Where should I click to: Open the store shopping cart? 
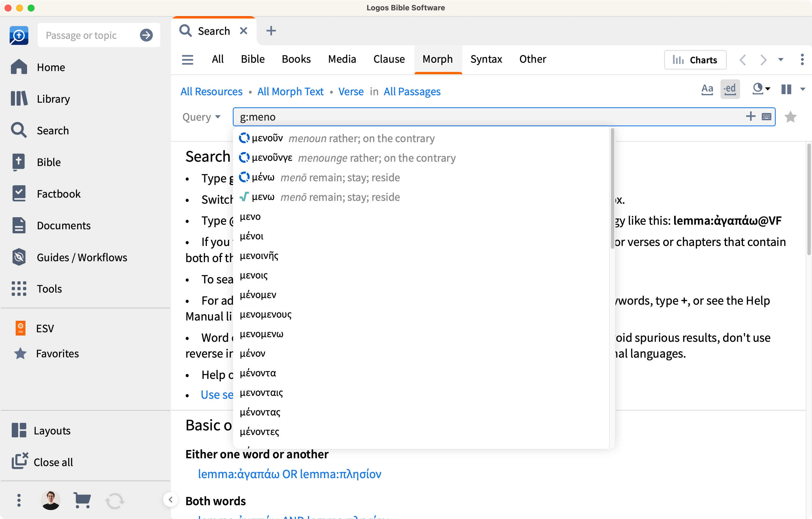click(x=82, y=501)
